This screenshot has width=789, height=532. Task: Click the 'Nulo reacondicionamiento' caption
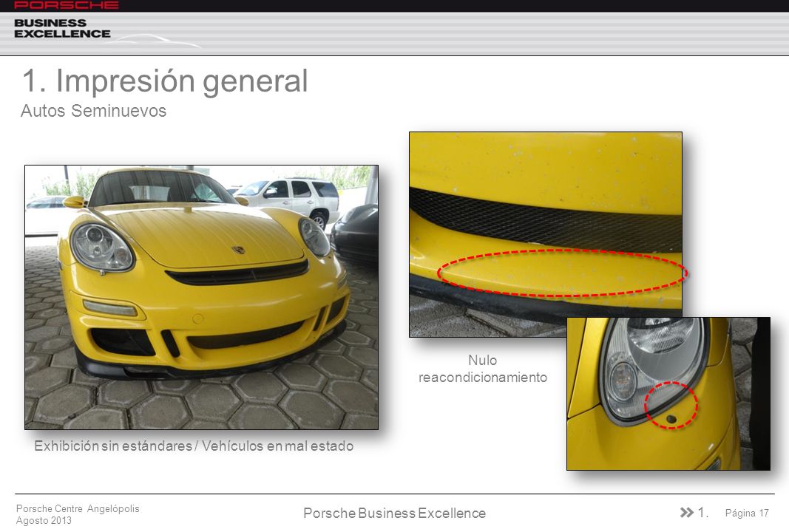point(483,369)
